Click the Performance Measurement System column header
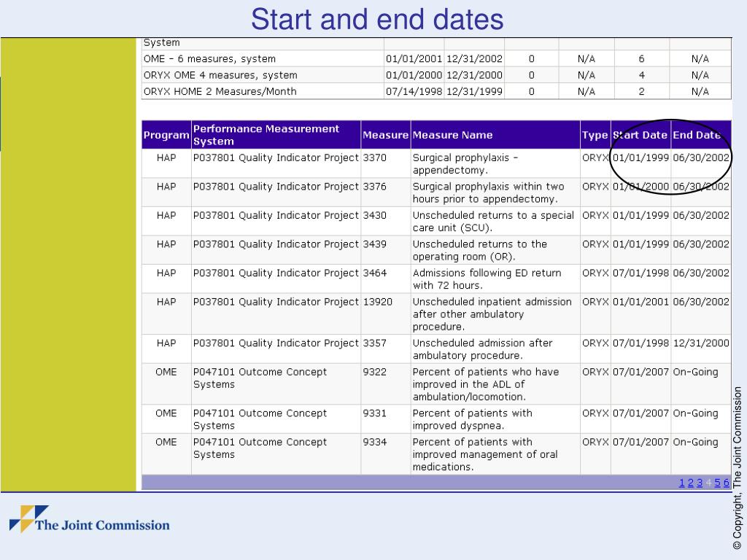Image resolution: width=747 pixels, height=560 pixels. point(276,135)
